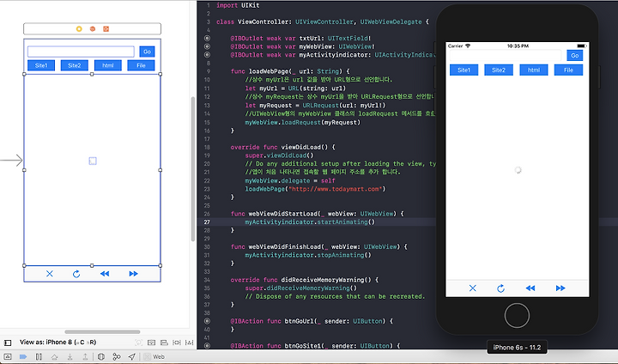Screen dimensions: 618x364
Task: Click the txtUrl IBOutlet connection circle
Action: point(207,39)
